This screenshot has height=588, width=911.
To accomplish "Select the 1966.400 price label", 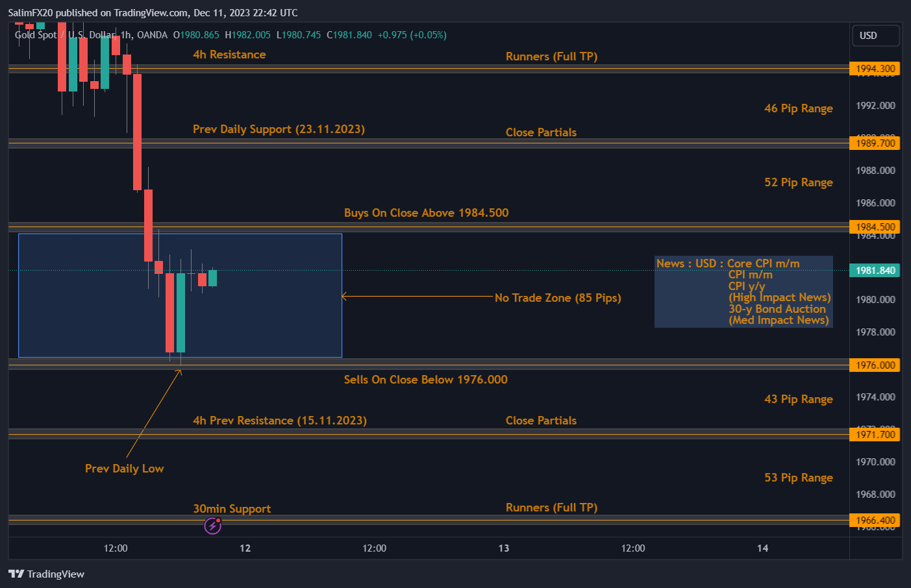I will pos(875,521).
